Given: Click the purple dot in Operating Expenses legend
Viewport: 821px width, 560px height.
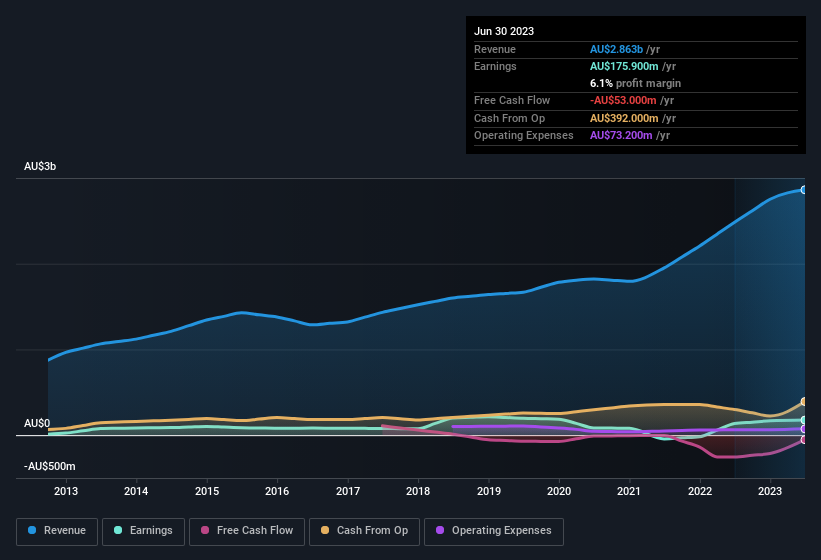Looking at the screenshot, I should (438, 531).
